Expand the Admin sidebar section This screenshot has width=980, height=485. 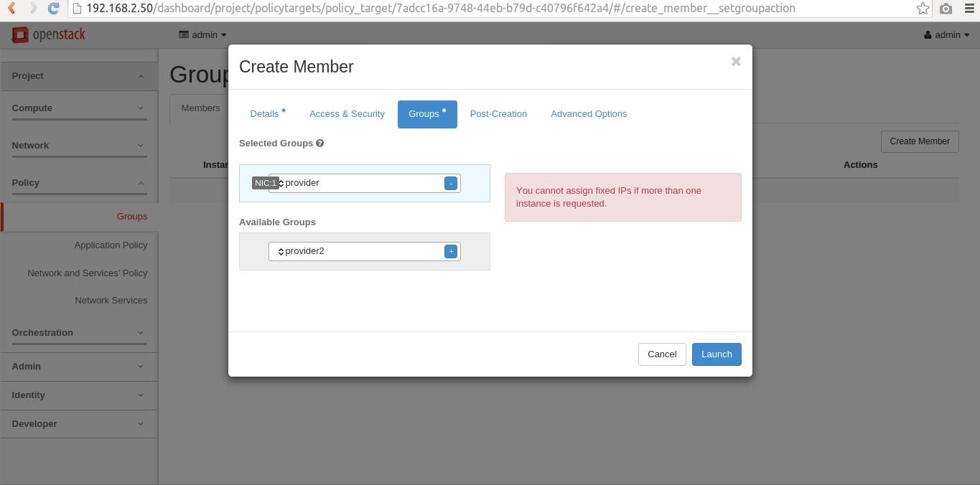[x=79, y=367]
